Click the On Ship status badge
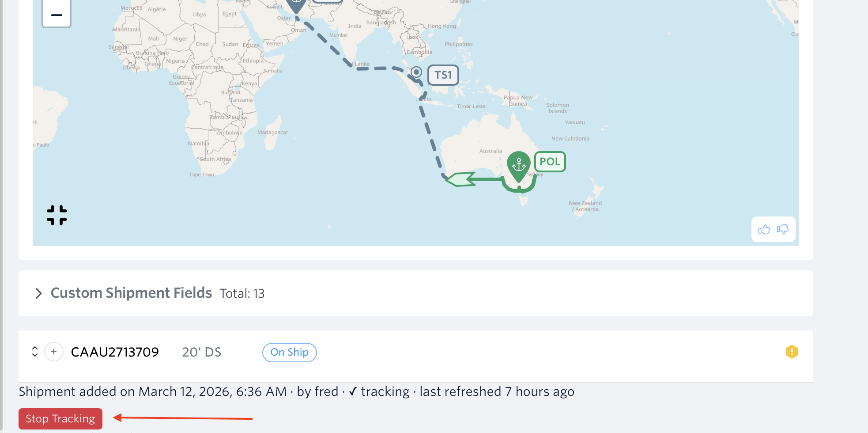The height and width of the screenshot is (433, 868). tap(289, 352)
